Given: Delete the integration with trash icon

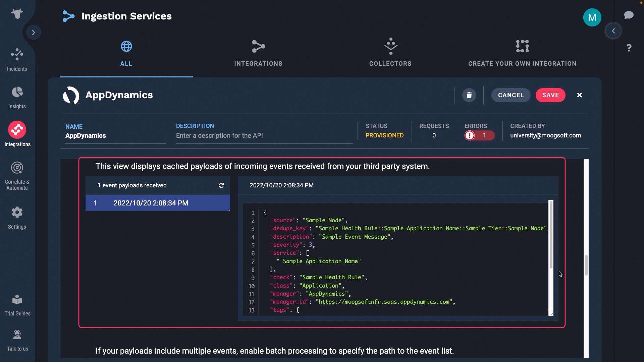Looking at the screenshot, I should (469, 95).
